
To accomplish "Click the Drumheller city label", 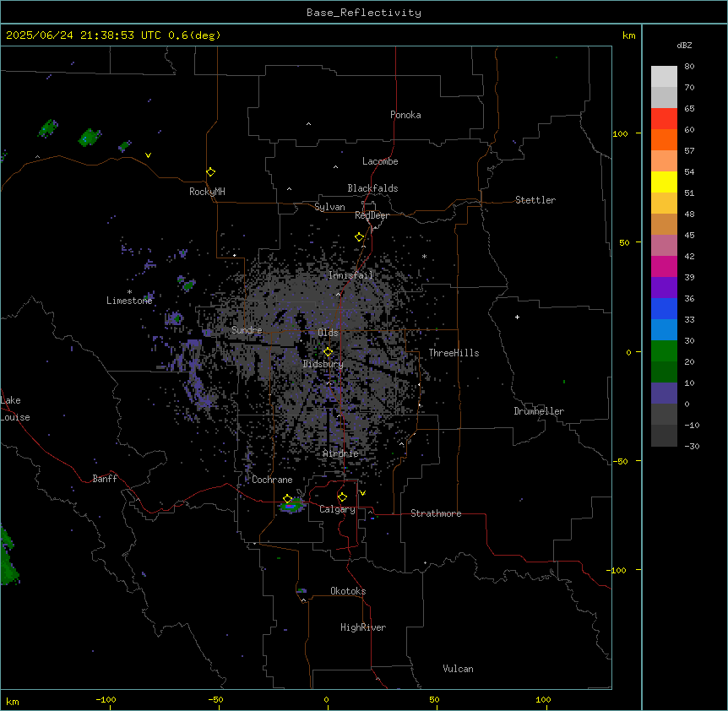I will tap(539, 411).
